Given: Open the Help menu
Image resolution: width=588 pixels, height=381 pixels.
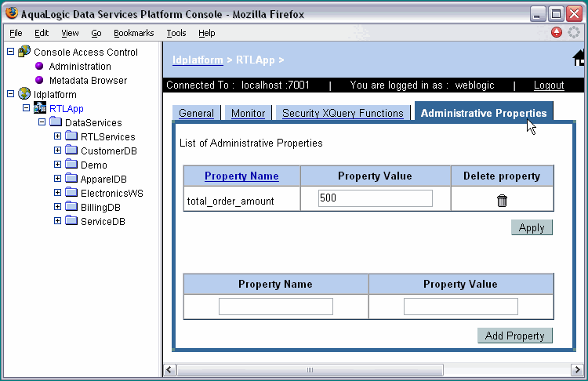Looking at the screenshot, I should pos(207,33).
